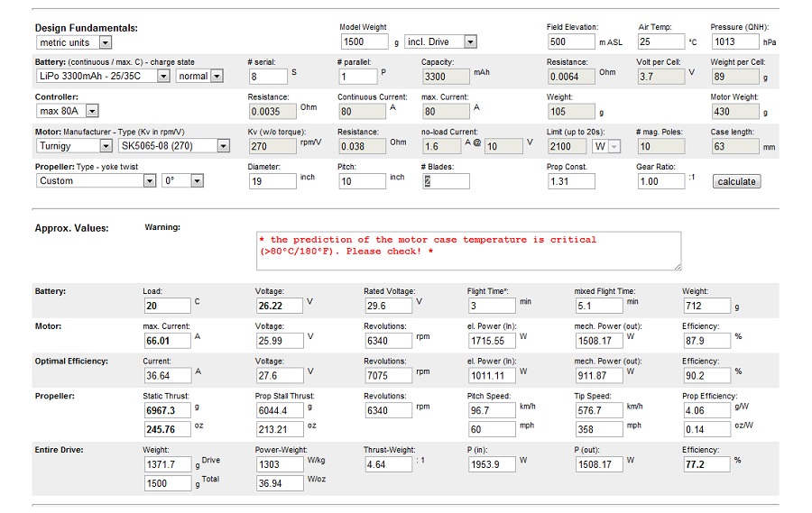Click the calculate button
The width and height of the screenshot is (812, 513).
tap(736, 181)
